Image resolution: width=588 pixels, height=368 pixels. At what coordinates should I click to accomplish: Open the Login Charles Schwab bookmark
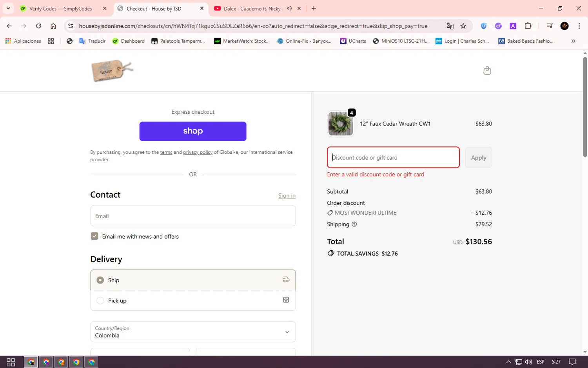pyautogui.click(x=463, y=41)
